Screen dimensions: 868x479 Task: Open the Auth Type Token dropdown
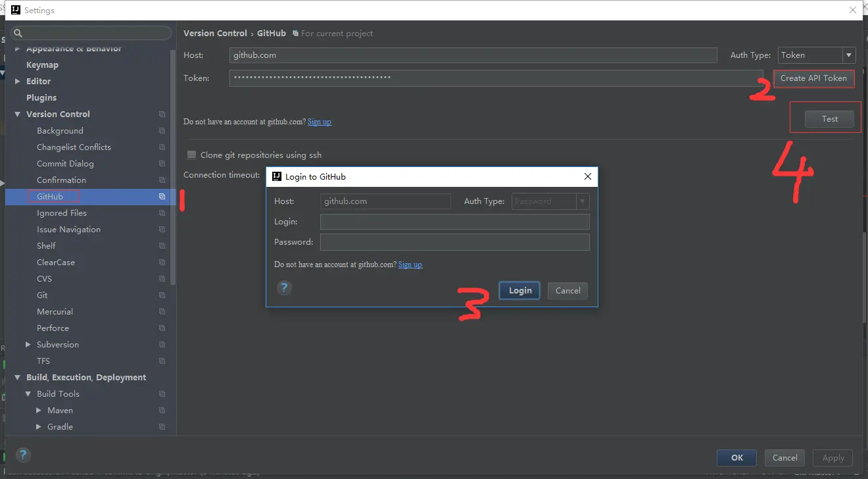click(849, 55)
